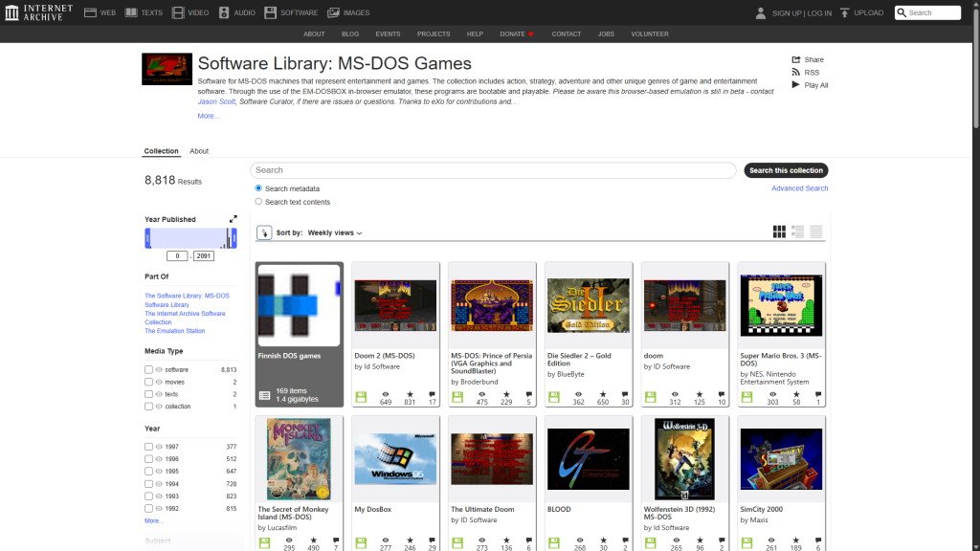Screen dimensions: 980x551
Task: Switch to tile grid view icon
Action: 779,231
